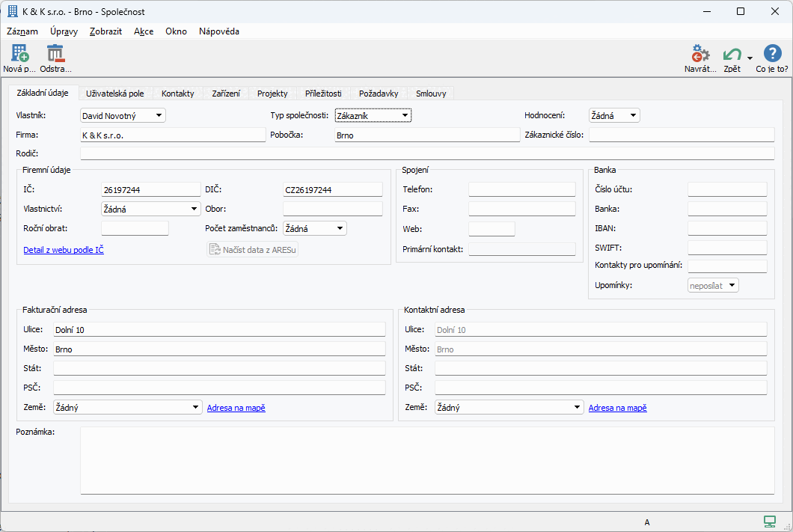Viewport: 793px width, 532px height.
Task: Click Adresa na mapě under Kontaktní adresa
Action: pos(617,408)
